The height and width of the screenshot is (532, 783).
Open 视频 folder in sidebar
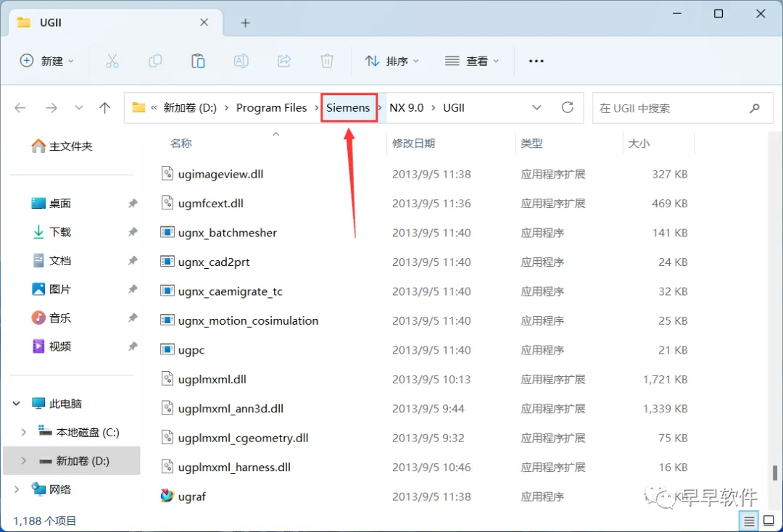point(52,346)
